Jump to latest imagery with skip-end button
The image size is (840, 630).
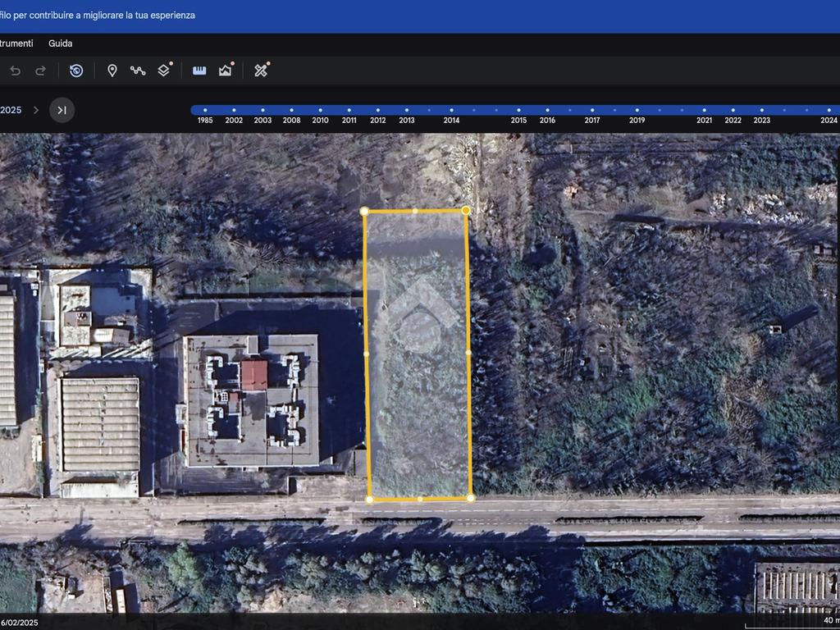tap(62, 110)
